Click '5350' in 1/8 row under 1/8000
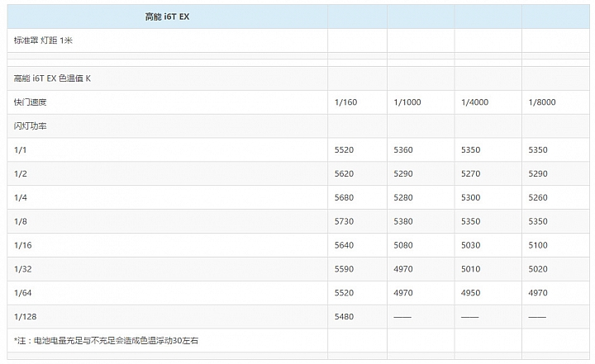The height and width of the screenshot is (364, 595). pos(538,222)
